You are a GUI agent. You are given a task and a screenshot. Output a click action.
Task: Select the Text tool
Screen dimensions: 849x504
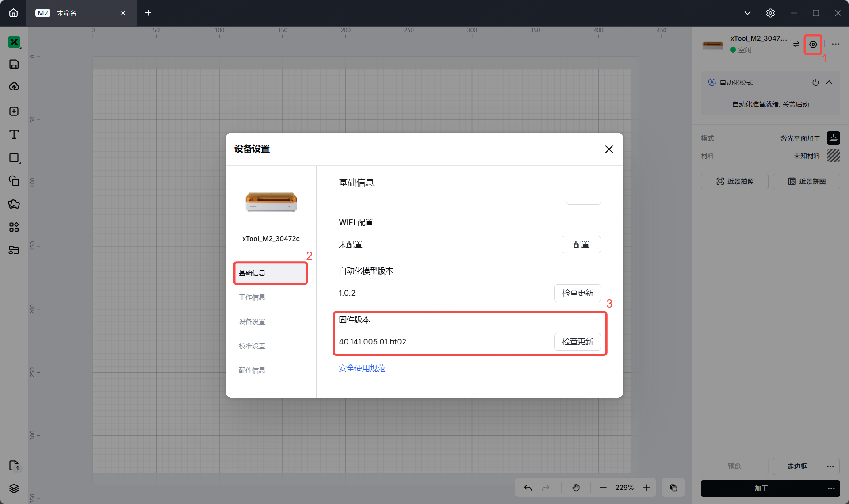coord(14,134)
